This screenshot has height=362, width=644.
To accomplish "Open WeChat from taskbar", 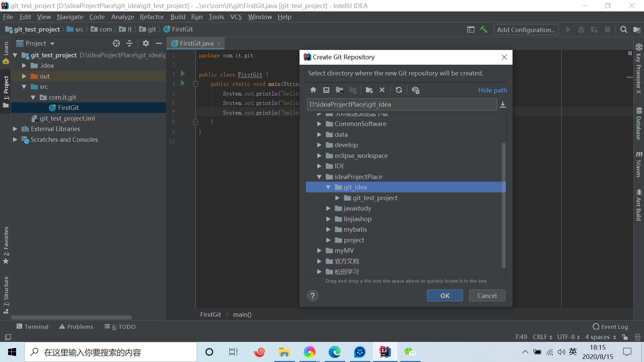I will coord(410,352).
